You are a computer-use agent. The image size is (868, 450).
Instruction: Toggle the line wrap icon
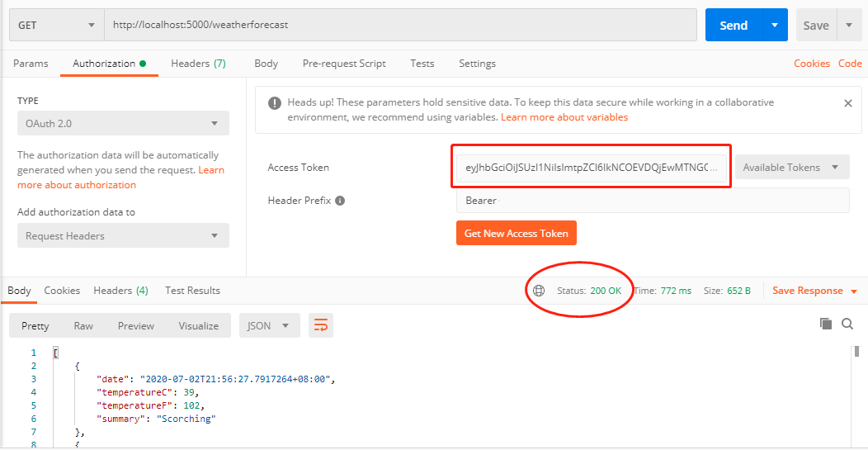(x=321, y=325)
